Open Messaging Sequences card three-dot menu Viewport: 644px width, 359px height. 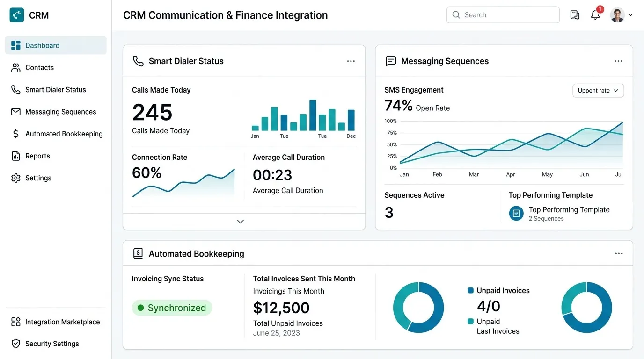click(618, 61)
